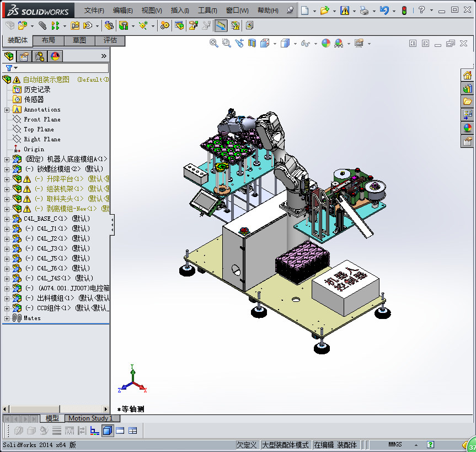476x452 pixels.
Task: Click the Zoom to Fit magnifier
Action: tap(213, 44)
